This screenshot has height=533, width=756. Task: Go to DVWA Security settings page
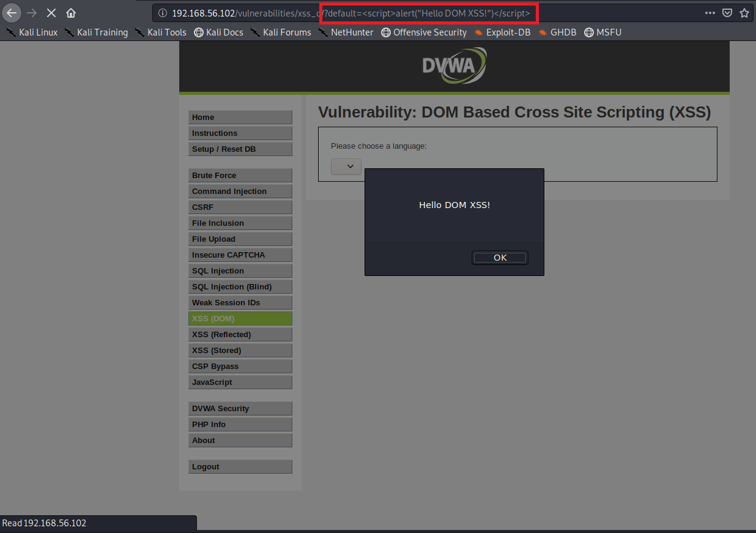click(x=240, y=409)
